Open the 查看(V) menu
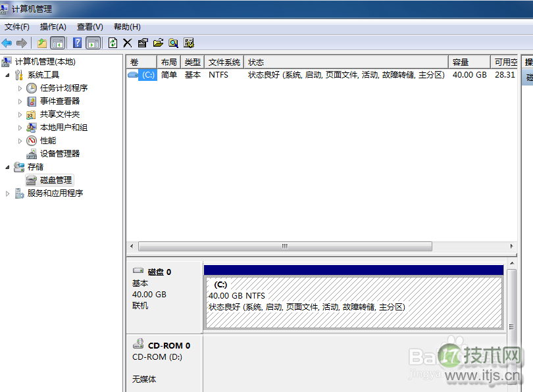Viewport: 533px width, 392px height. pos(89,27)
